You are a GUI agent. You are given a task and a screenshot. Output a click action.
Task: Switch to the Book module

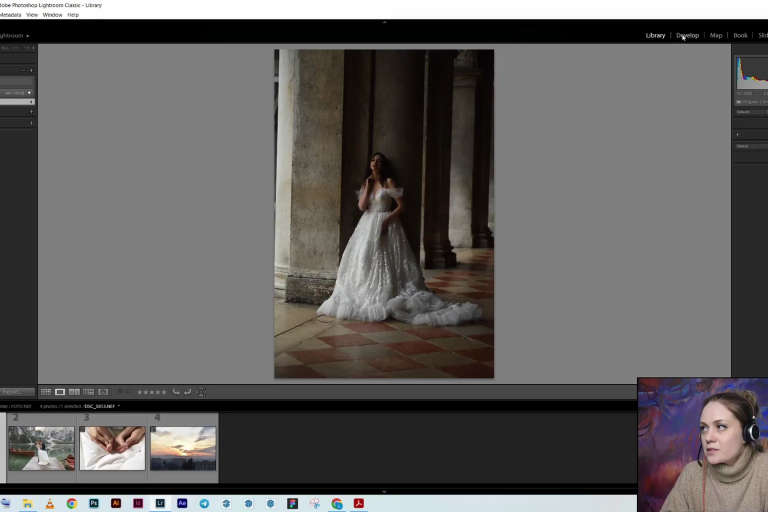tap(740, 35)
